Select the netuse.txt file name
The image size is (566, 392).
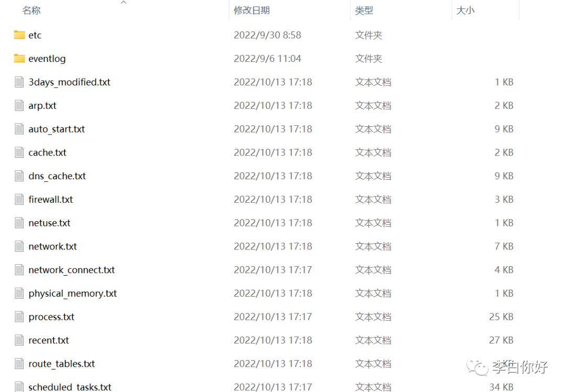(x=49, y=223)
